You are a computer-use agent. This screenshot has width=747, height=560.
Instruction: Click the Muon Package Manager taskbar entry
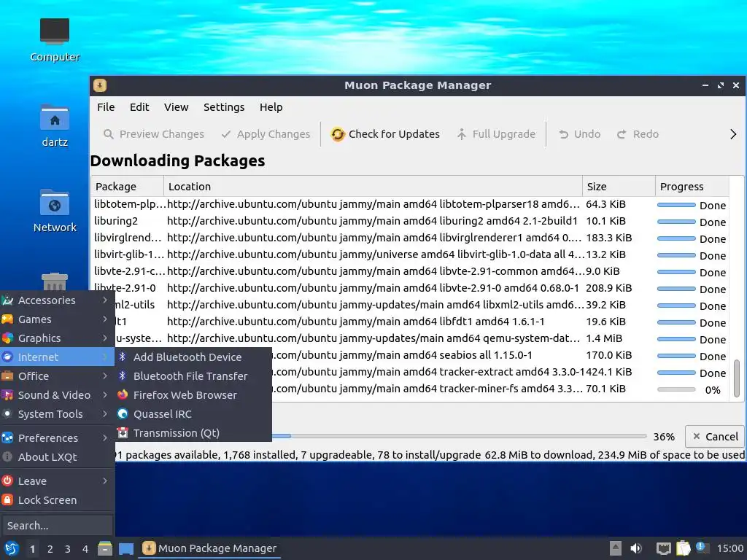(209, 548)
